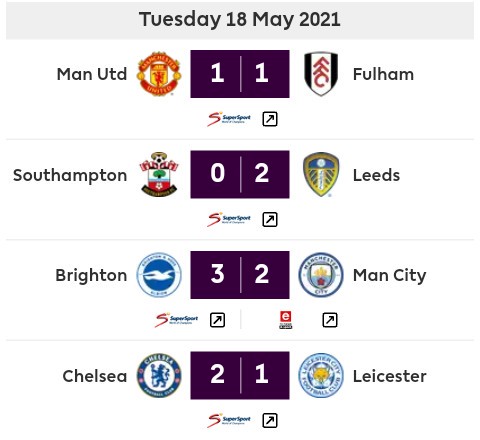Open external link under Southampton vs Leeds
The image size is (480, 440).
(x=270, y=220)
